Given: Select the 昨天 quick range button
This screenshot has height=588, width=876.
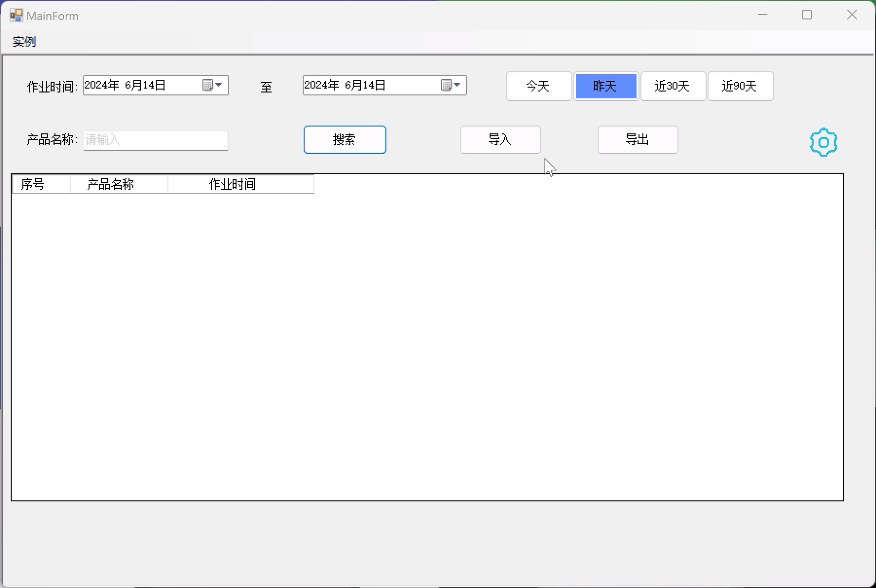Looking at the screenshot, I should coord(606,86).
